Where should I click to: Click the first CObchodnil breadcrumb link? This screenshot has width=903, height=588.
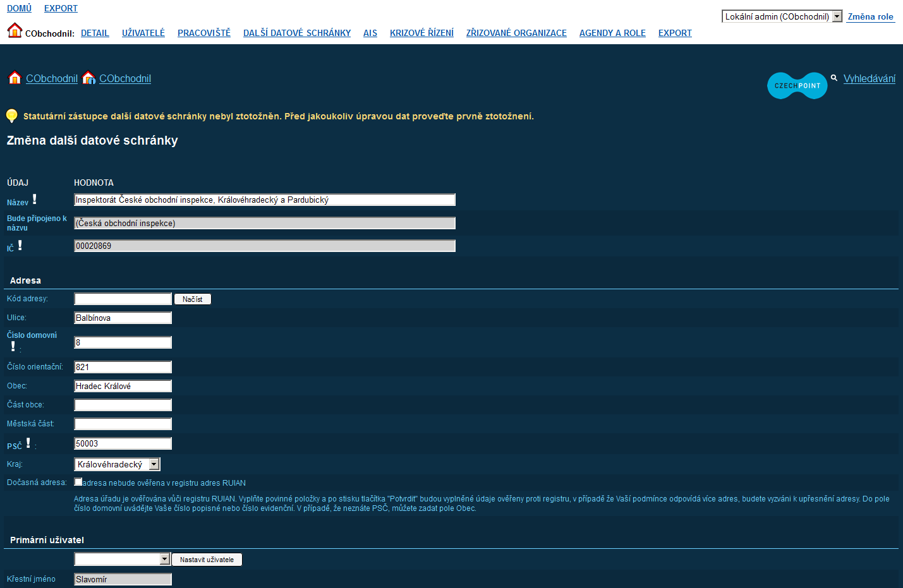52,78
